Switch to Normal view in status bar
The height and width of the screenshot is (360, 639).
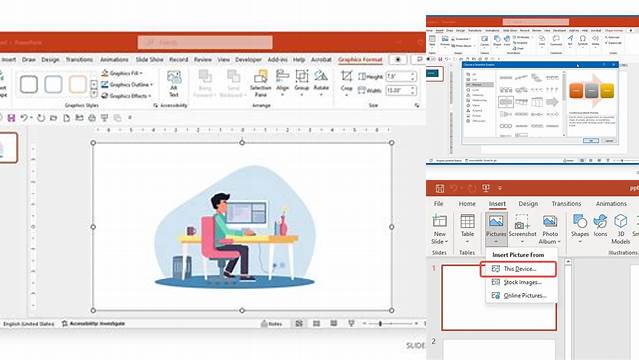pyautogui.click(x=299, y=323)
